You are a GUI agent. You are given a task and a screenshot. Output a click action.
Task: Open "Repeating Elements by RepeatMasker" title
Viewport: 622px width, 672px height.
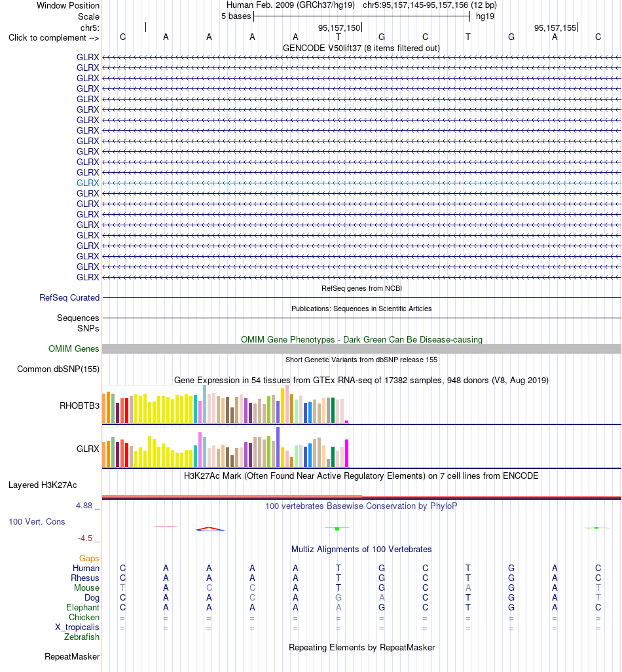(361, 647)
